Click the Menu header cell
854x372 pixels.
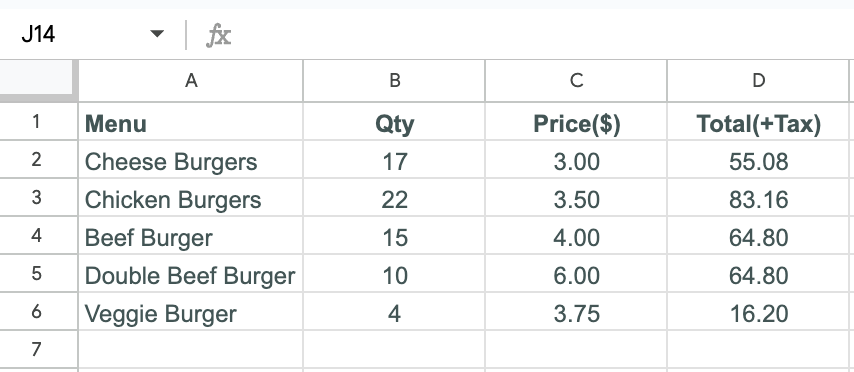point(191,121)
